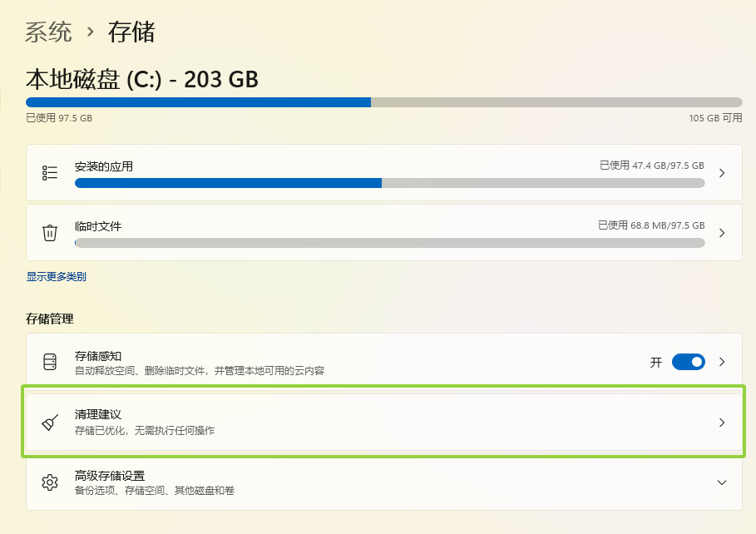
Task: Click the storage drive icon for 存储感知
Action: tap(50, 362)
